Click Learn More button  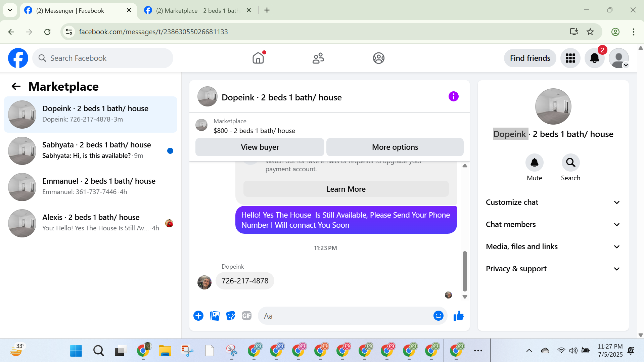346,189
